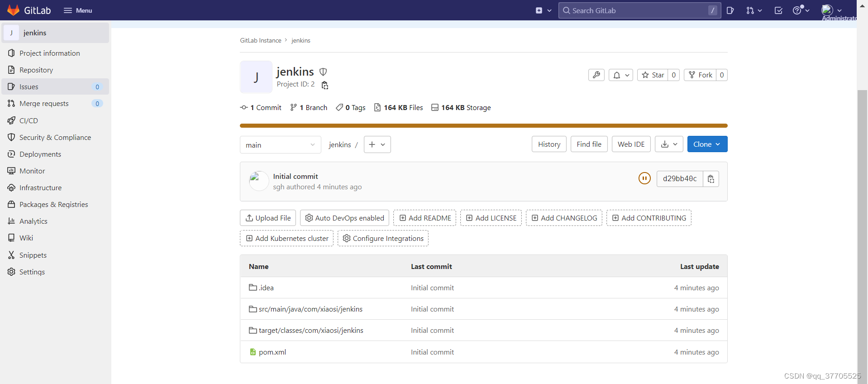Open Merge requests in sidebar

click(x=55, y=103)
